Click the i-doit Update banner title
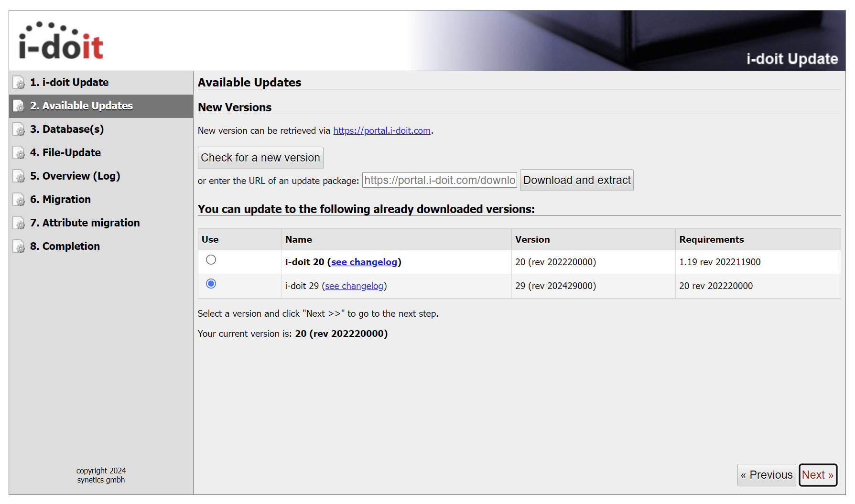The width and height of the screenshot is (855, 504). pos(792,59)
